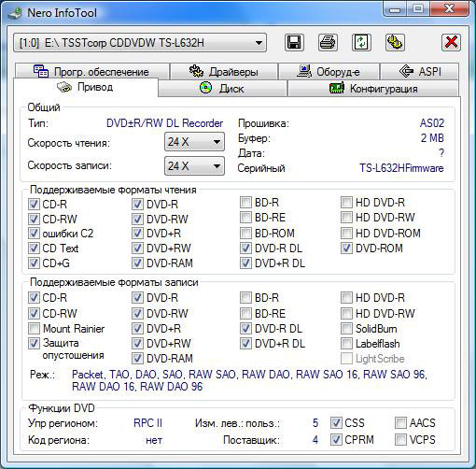Toggle Защита опустошения checkbox
This screenshot has width=476, height=469.
(x=34, y=343)
